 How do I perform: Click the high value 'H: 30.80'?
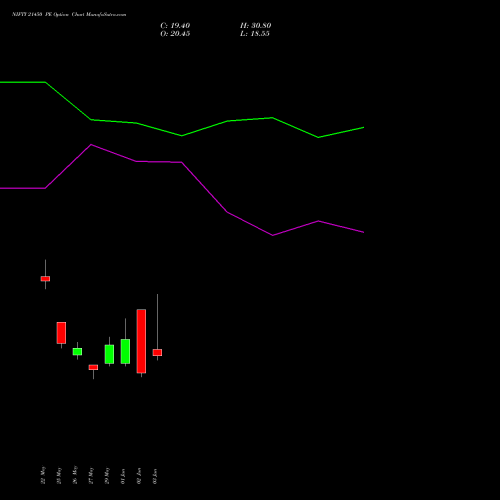tap(255, 26)
